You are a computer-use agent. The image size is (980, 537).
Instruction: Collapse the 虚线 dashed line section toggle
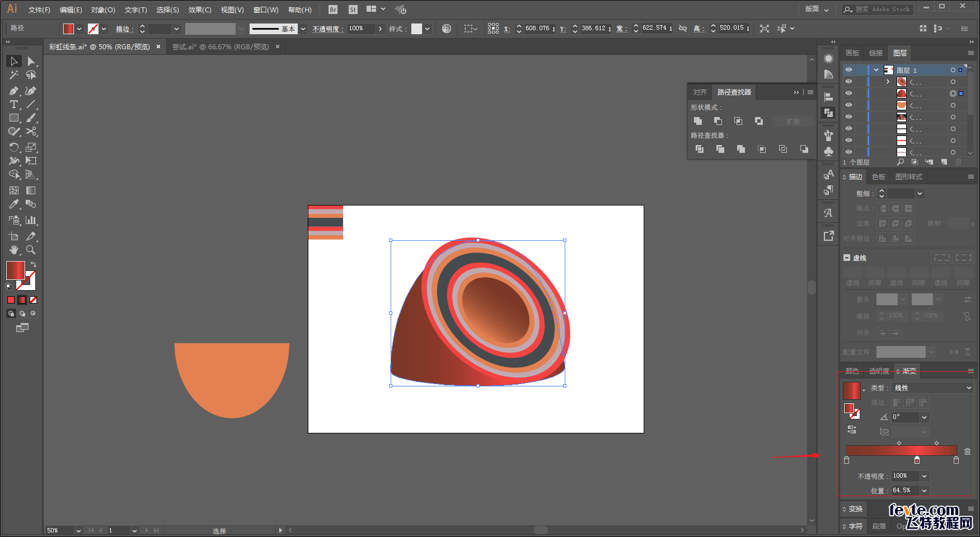(x=847, y=258)
